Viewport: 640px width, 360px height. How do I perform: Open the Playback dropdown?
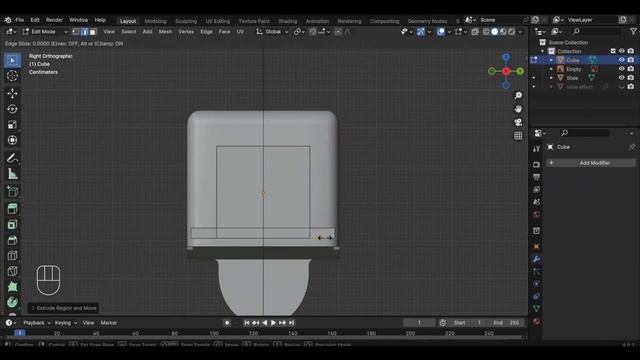(36, 323)
